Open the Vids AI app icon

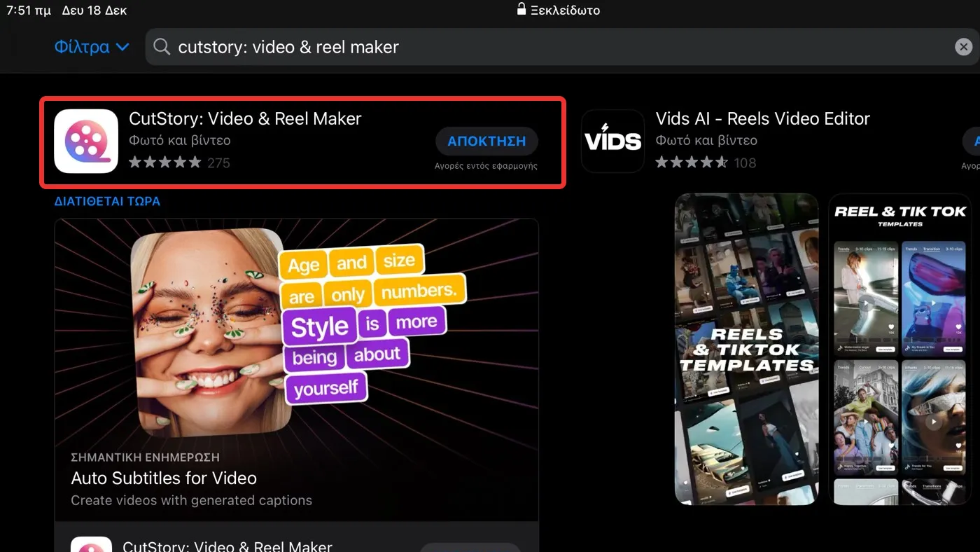pyautogui.click(x=612, y=141)
